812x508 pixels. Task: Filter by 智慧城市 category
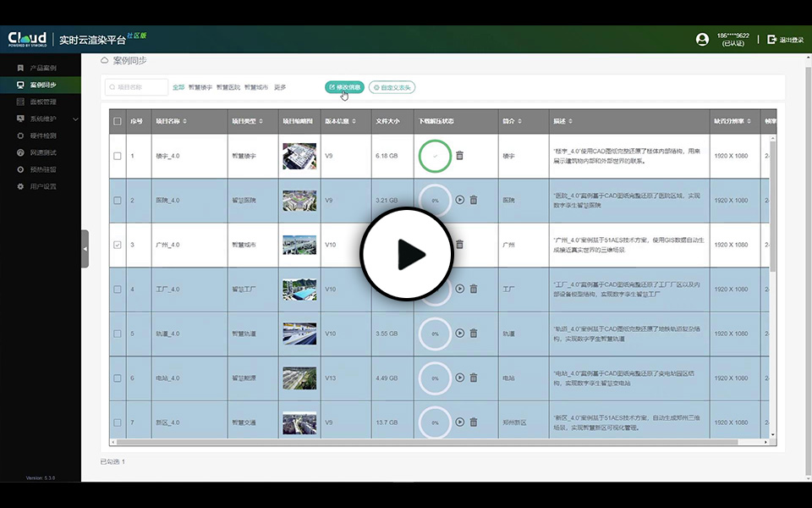coord(255,87)
